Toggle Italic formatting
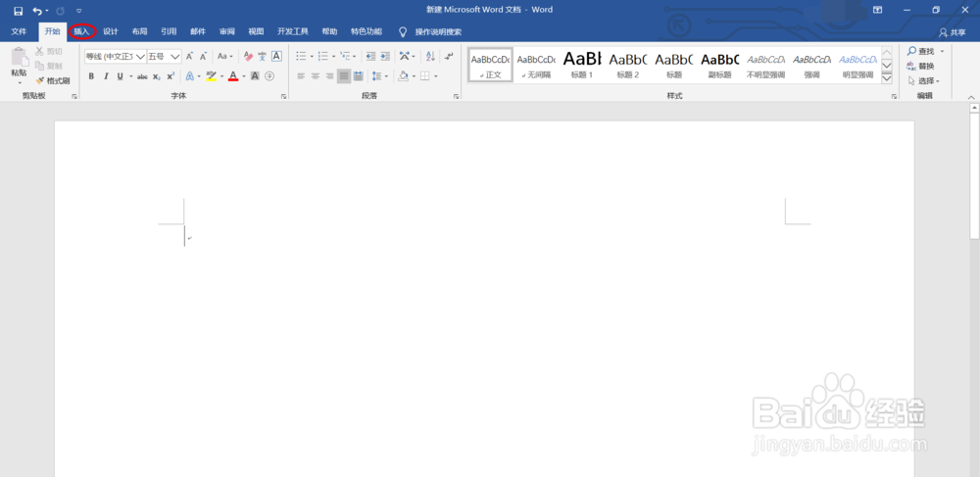 coord(106,76)
